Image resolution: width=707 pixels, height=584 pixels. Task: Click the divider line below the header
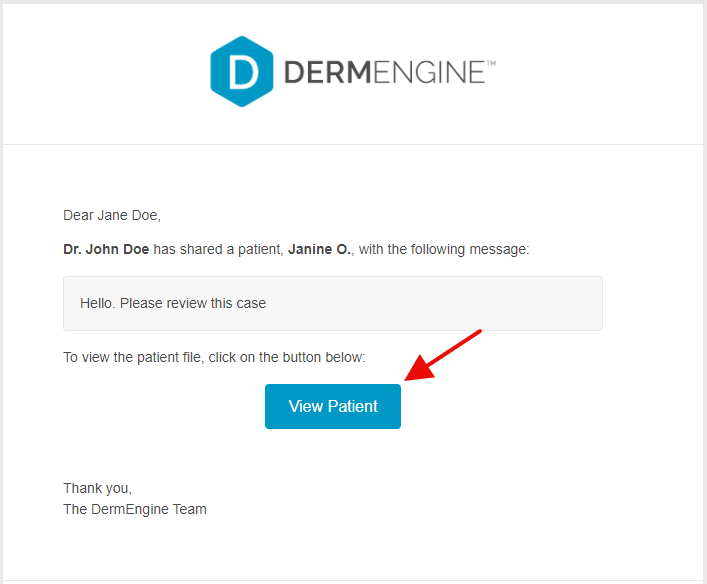pos(353,144)
